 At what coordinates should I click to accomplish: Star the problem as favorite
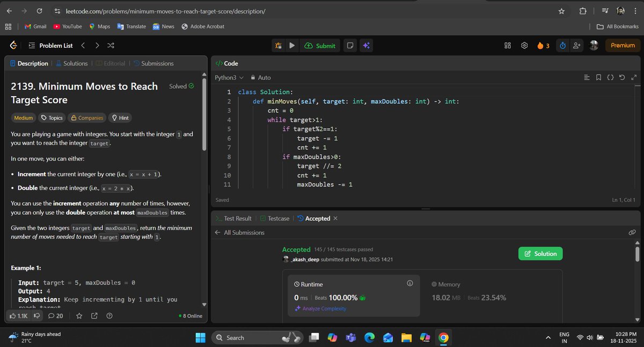pos(79,316)
